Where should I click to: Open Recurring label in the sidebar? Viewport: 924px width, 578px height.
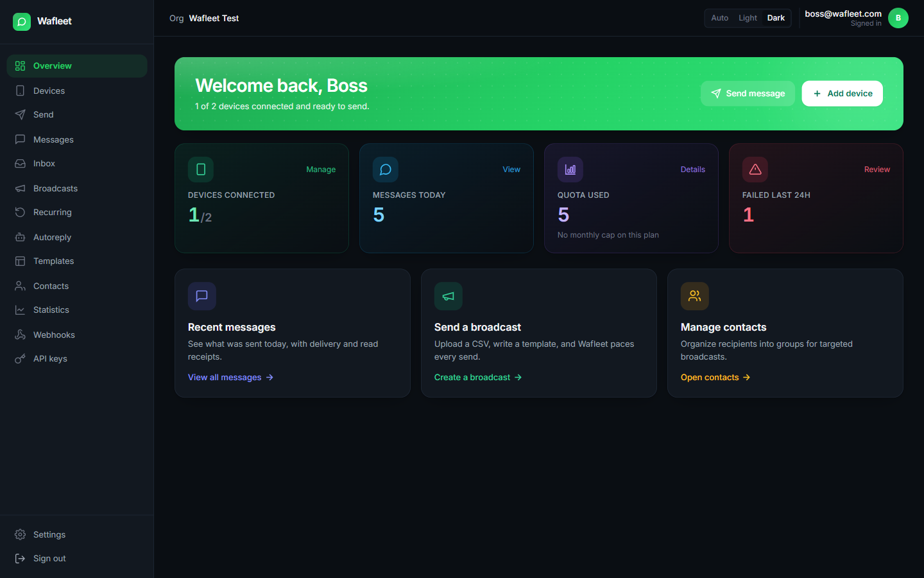click(x=53, y=213)
